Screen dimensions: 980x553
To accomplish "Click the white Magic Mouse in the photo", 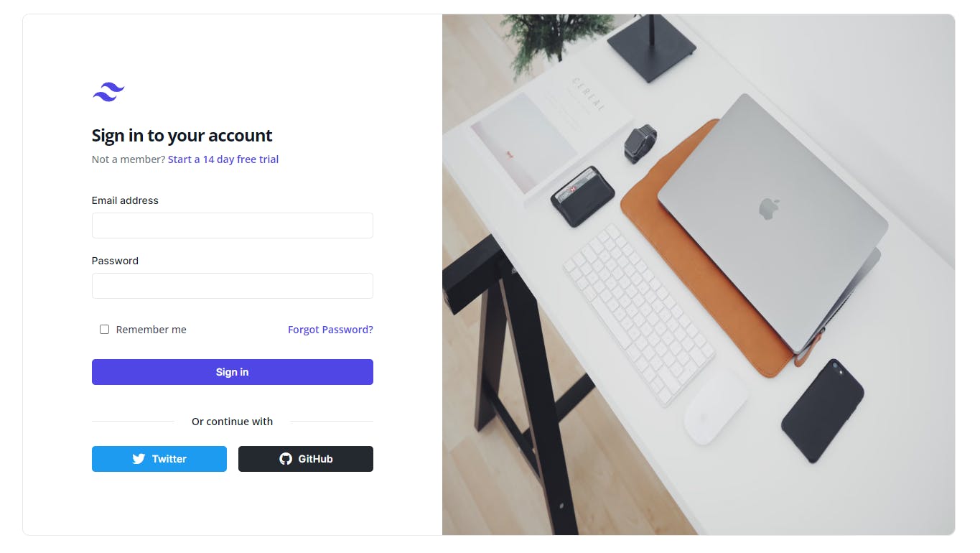I will (x=715, y=406).
